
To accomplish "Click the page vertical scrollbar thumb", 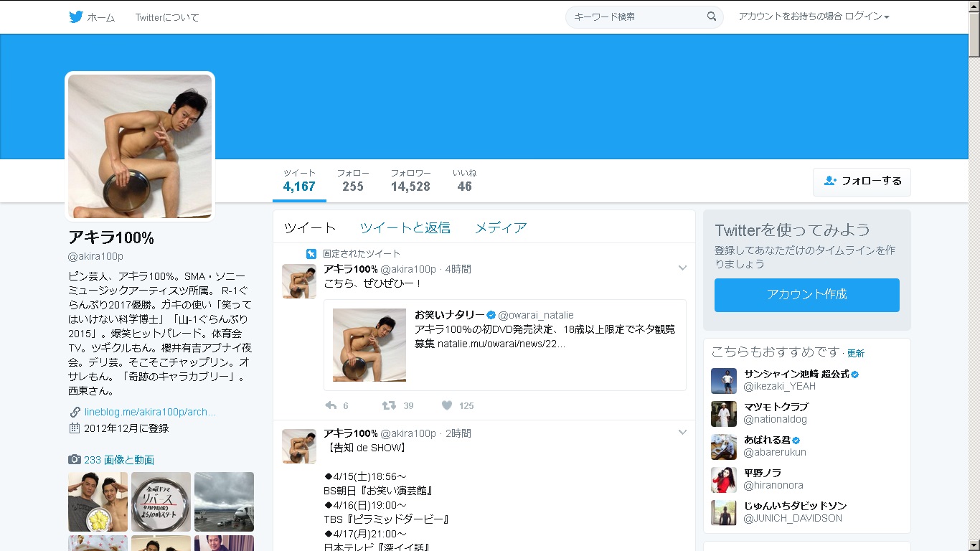I will click(x=974, y=34).
